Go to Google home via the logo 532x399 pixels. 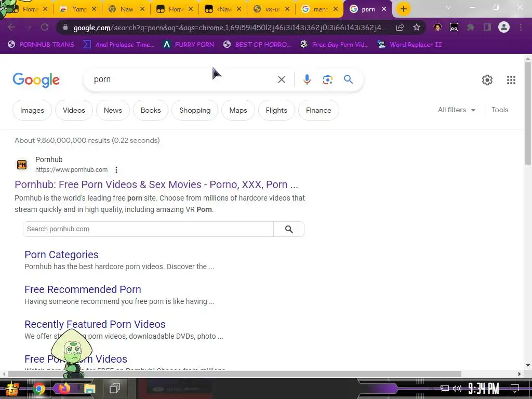click(x=36, y=80)
